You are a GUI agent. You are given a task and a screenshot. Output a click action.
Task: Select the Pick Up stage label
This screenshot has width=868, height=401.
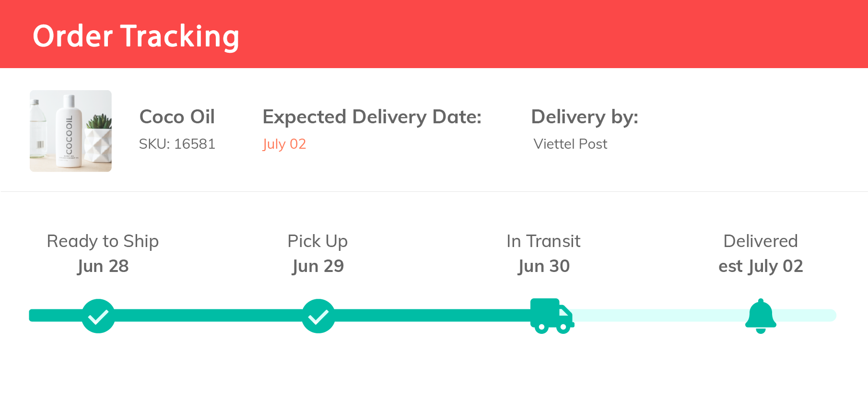(317, 241)
